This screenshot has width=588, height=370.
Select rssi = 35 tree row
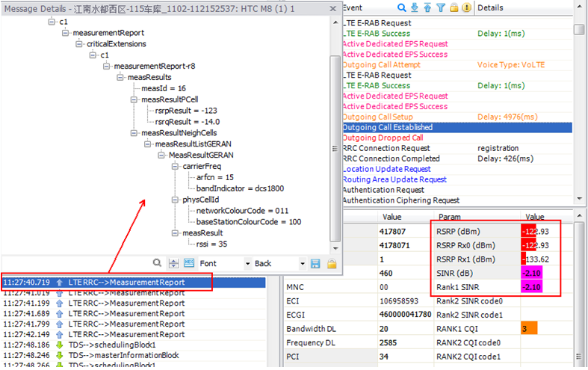(x=211, y=244)
